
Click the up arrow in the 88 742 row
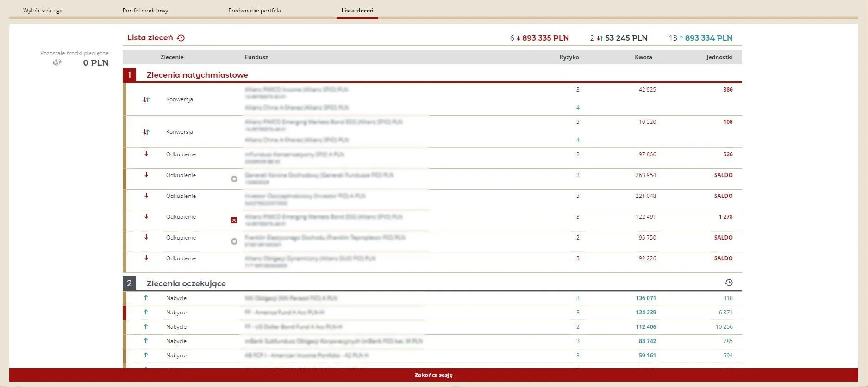point(146,341)
